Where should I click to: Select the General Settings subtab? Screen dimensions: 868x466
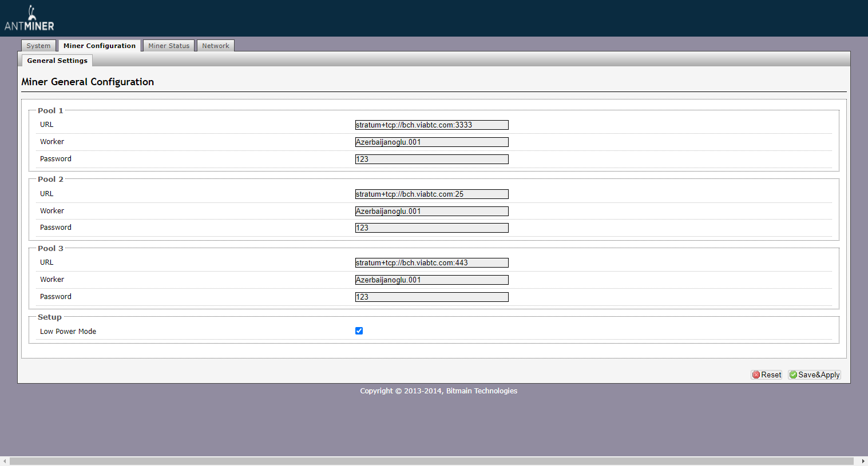click(57, 61)
